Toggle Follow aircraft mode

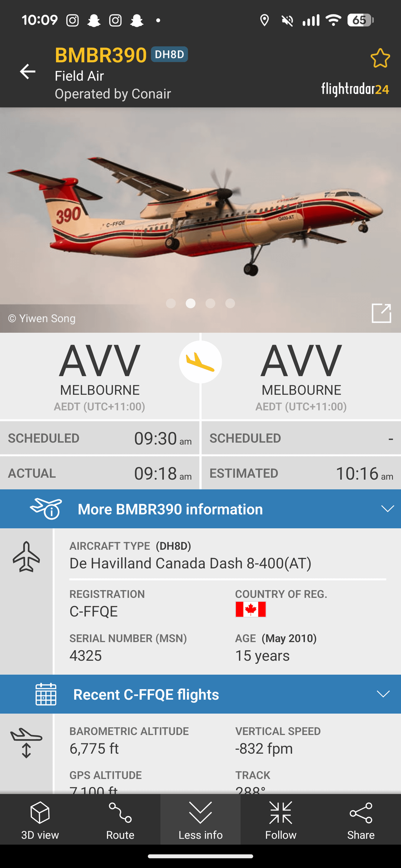(281, 821)
